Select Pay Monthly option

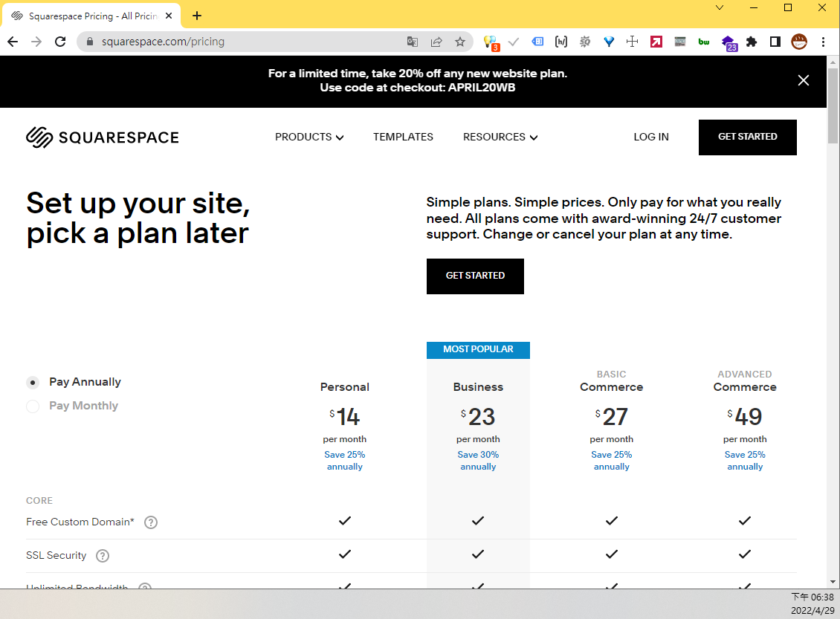point(33,406)
